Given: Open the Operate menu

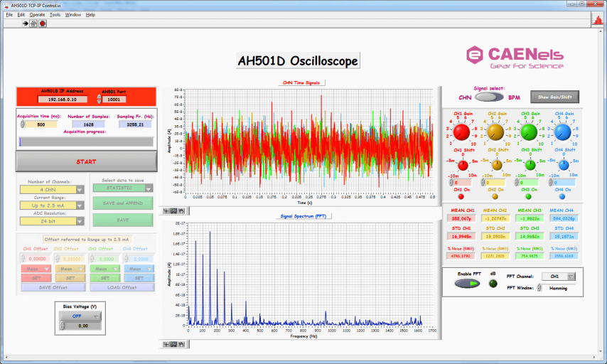Looking at the screenshot, I should (37, 14).
